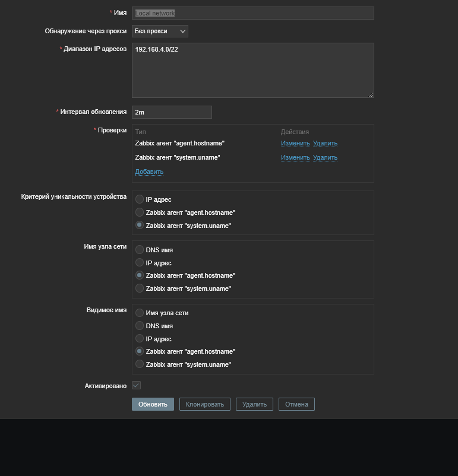Image resolution: width=458 pixels, height=476 pixels.
Task: Click the Имя text field
Action: point(252,13)
